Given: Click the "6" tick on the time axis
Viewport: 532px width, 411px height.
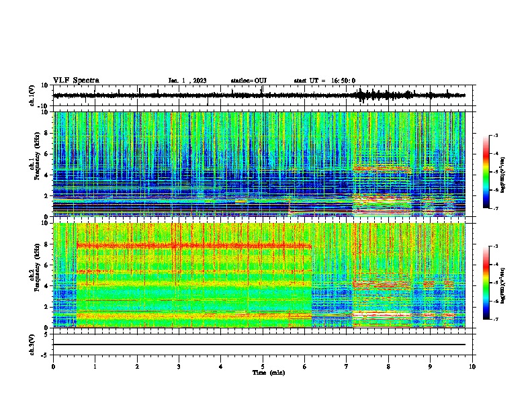Looking at the screenshot, I should click(305, 367).
